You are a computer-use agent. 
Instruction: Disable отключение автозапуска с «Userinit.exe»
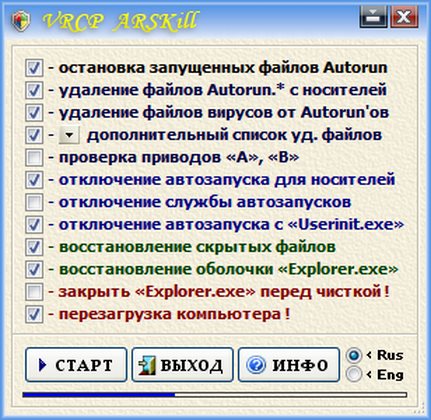click(x=34, y=225)
